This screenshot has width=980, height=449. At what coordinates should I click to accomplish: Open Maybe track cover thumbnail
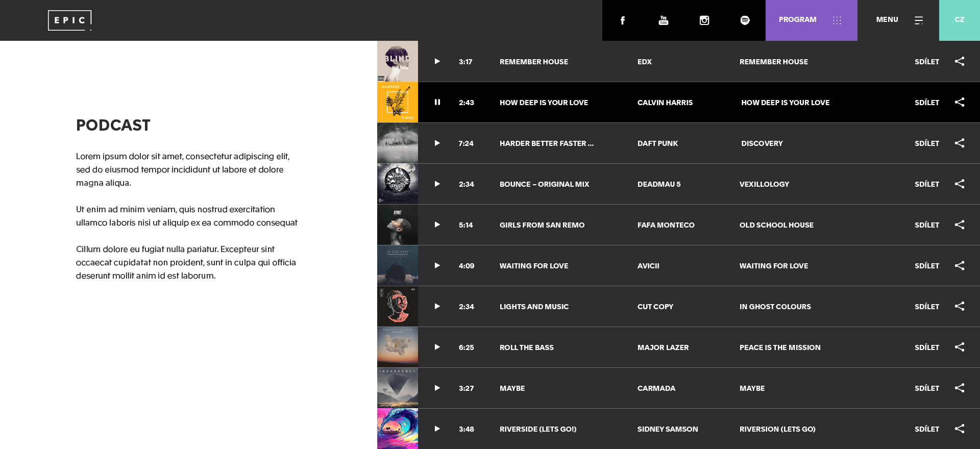[x=398, y=388]
